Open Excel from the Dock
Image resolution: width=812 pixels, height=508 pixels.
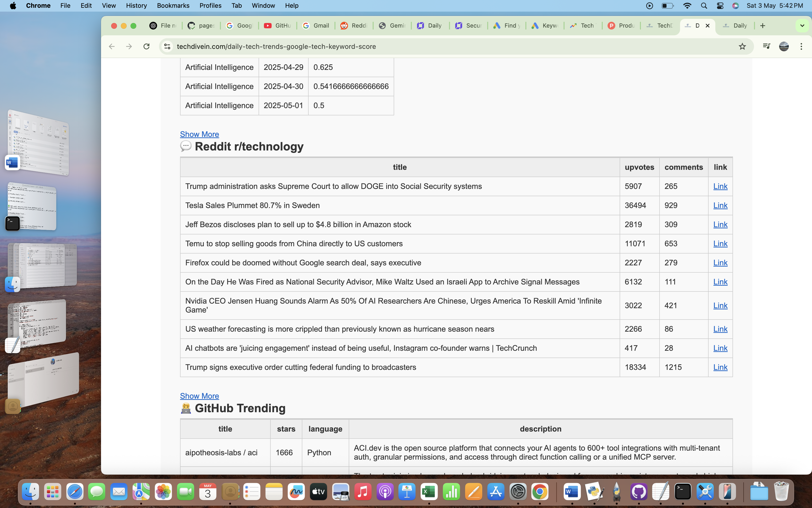[x=429, y=492]
